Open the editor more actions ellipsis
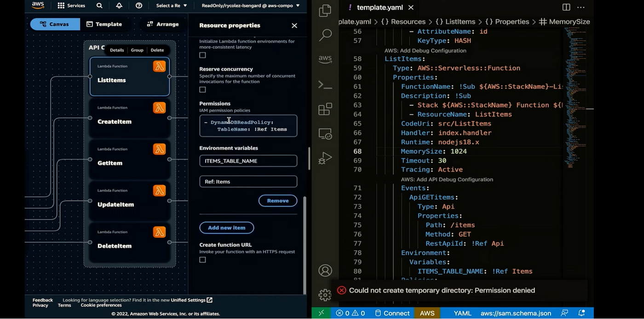Image resolution: width=644 pixels, height=319 pixels. [x=581, y=7]
